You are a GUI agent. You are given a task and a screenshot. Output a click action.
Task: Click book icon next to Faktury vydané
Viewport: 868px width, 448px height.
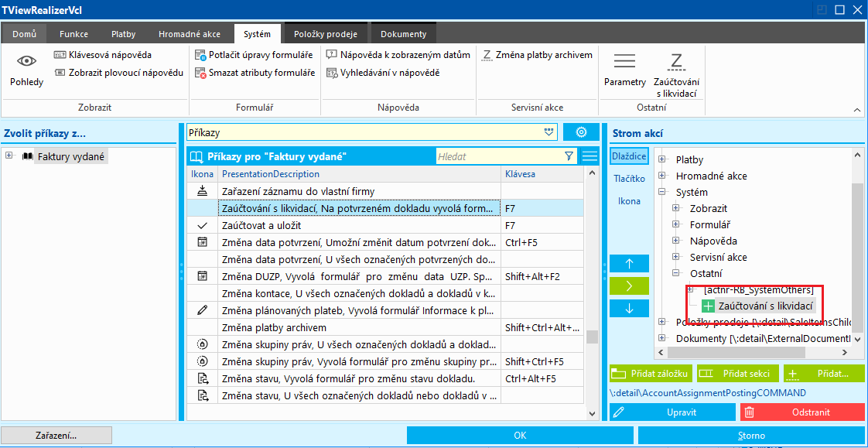[27, 157]
